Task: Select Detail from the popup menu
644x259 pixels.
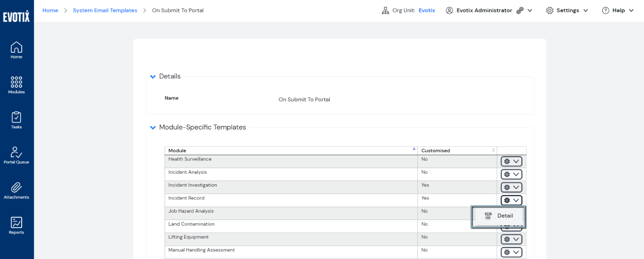Action: [x=499, y=216]
